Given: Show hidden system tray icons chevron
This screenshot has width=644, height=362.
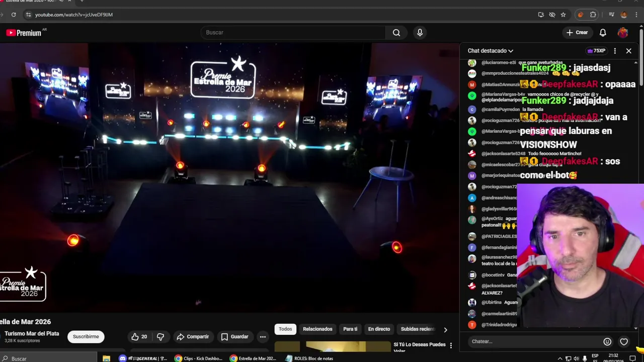Looking at the screenshot, I should [559, 358].
